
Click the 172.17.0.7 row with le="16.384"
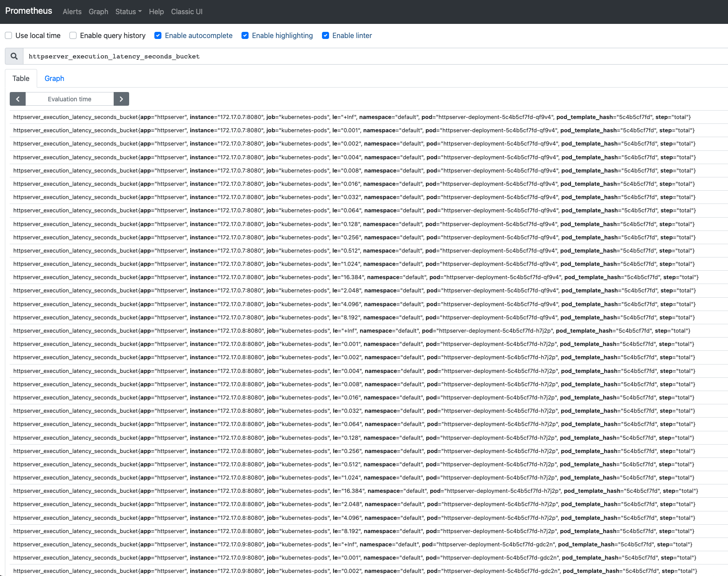(x=369, y=277)
